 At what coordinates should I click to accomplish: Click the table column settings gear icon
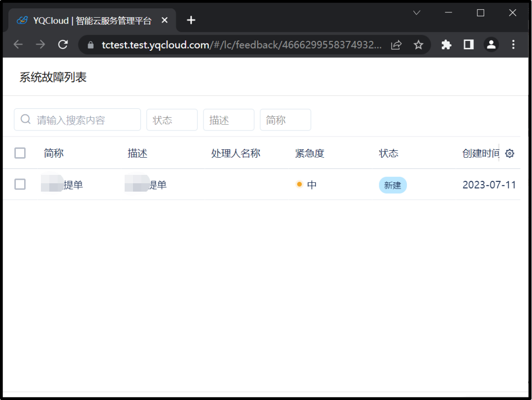point(510,153)
